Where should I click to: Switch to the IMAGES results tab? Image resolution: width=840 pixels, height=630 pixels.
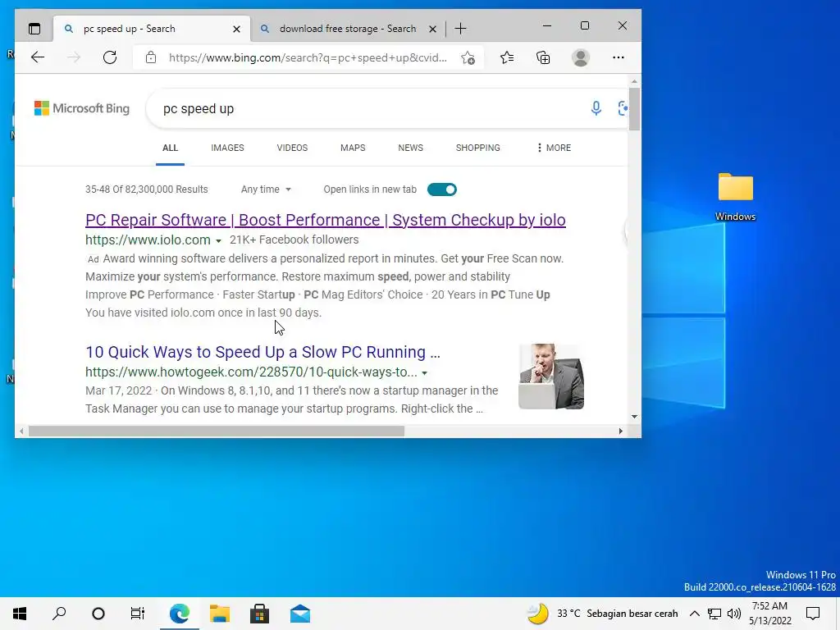click(x=228, y=148)
